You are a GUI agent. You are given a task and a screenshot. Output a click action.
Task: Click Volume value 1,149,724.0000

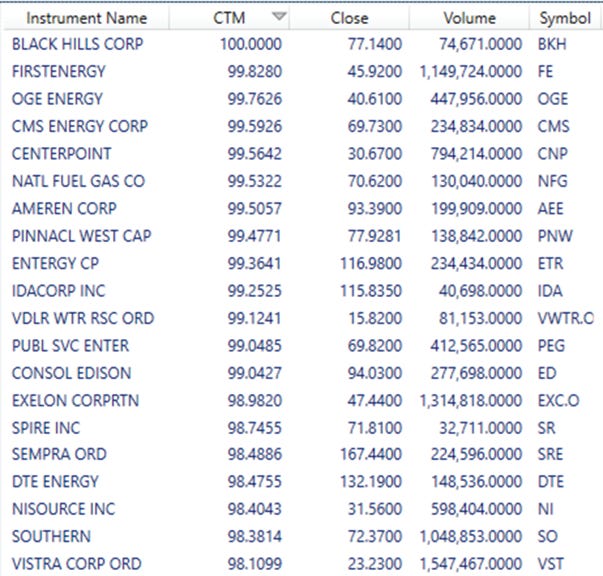click(471, 72)
